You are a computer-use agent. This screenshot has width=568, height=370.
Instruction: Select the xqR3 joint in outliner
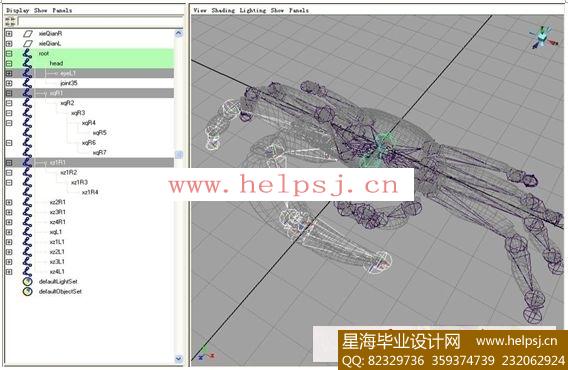pos(78,113)
